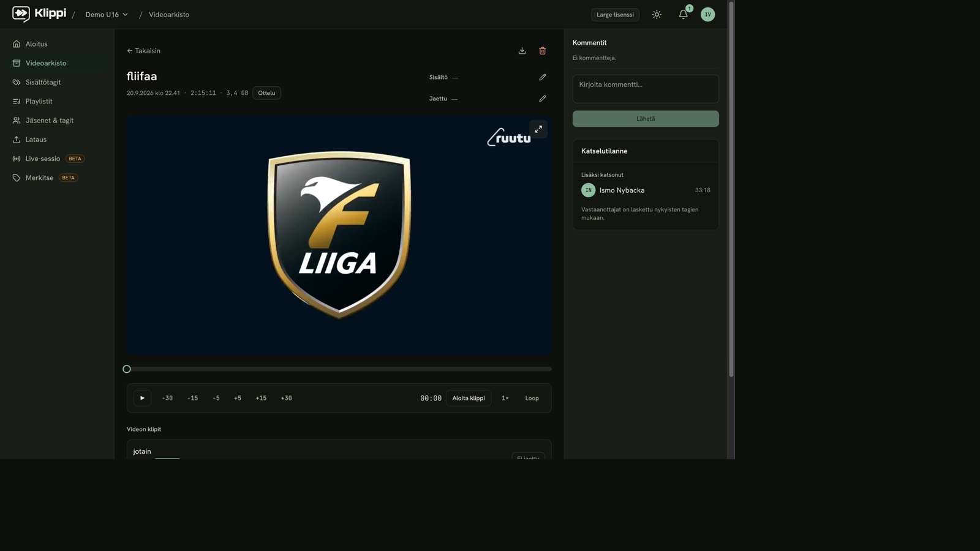The width and height of the screenshot is (980, 551).
Task: Open the Demo U16 team dropdown
Action: 107,15
